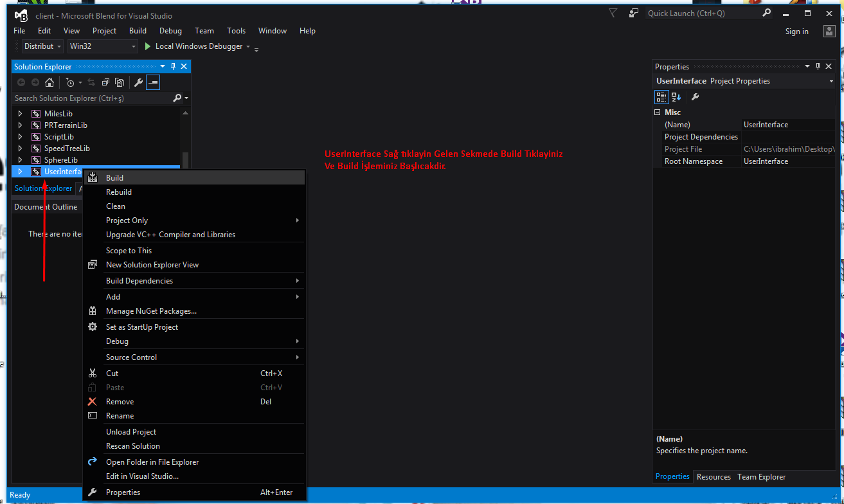Switch to the Resources tab
This screenshot has height=504, width=844.
pyautogui.click(x=714, y=477)
